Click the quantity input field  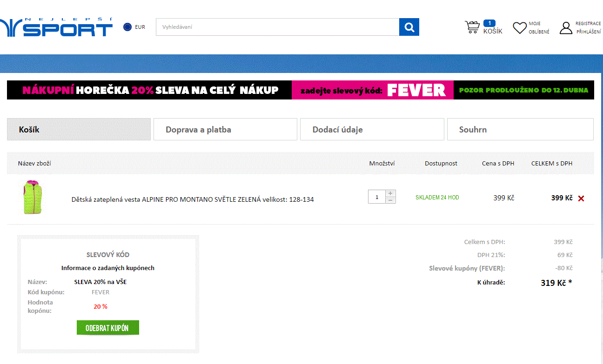[x=376, y=197]
